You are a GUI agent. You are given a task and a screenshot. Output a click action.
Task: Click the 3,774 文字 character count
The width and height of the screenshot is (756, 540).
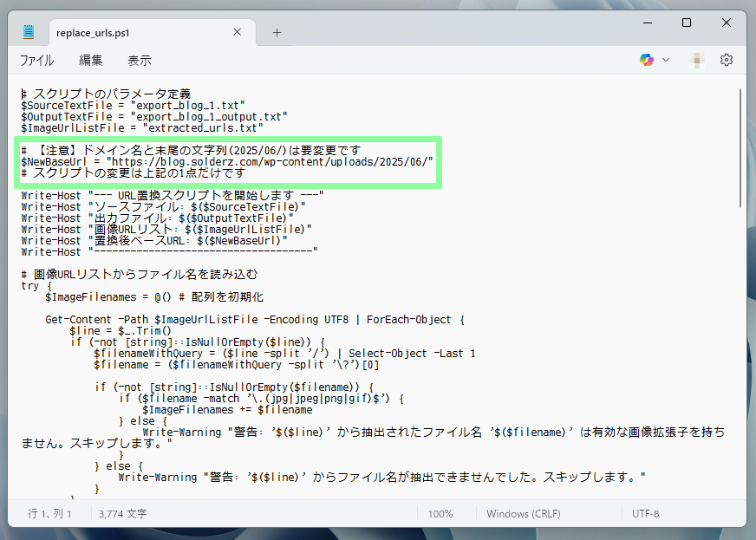(x=122, y=513)
